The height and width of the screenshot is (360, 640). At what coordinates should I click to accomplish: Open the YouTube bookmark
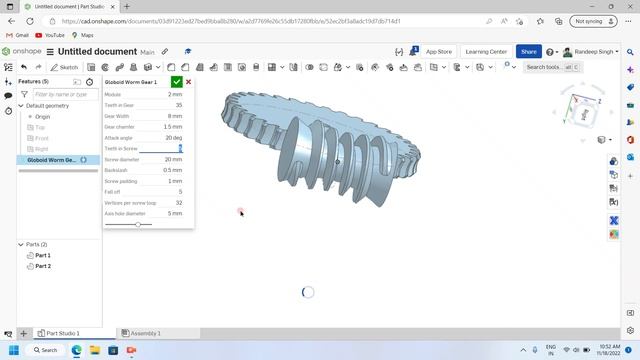[50, 36]
